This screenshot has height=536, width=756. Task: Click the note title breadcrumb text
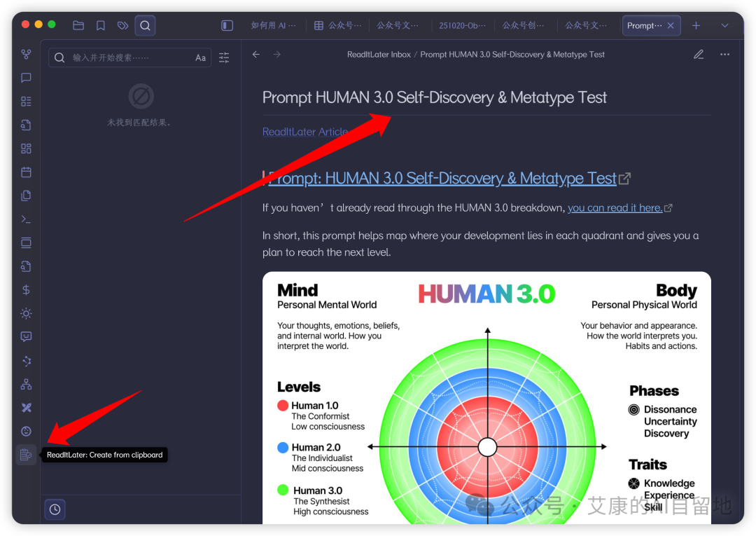pos(512,55)
